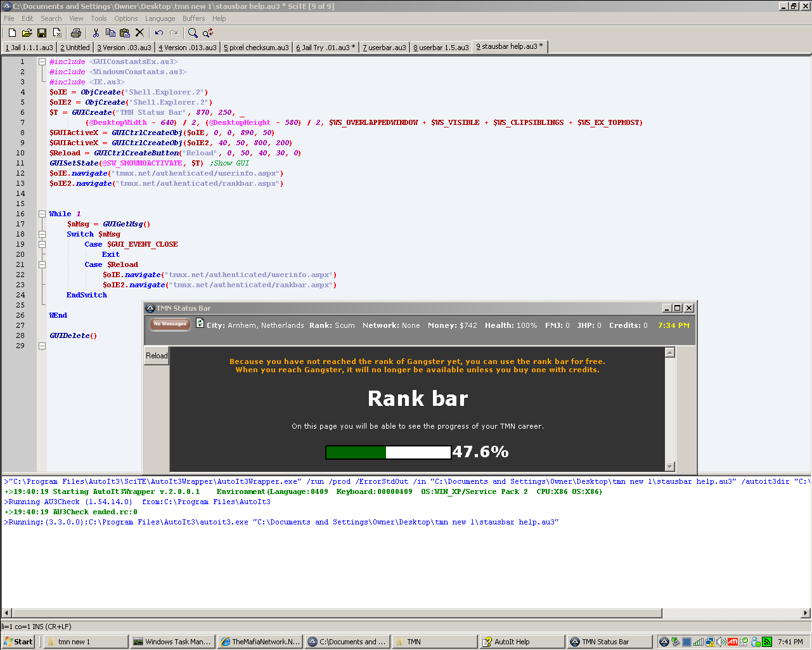Save the script using the floppy disk icon
Screen dimensions: 812x650
[42, 33]
